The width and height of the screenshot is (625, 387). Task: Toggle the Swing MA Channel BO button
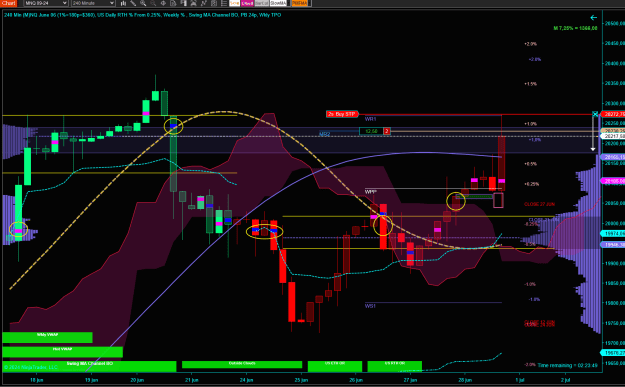[x=89, y=366]
